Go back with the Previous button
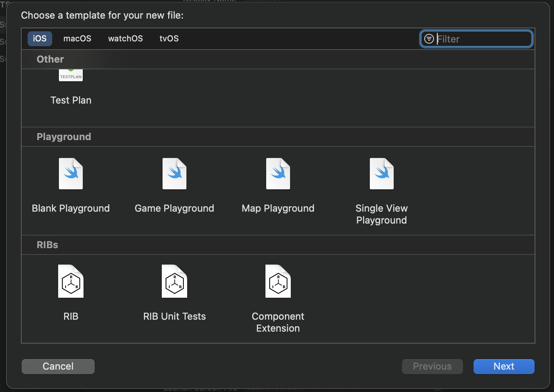Screen dimensions: 554x392 pos(432,366)
